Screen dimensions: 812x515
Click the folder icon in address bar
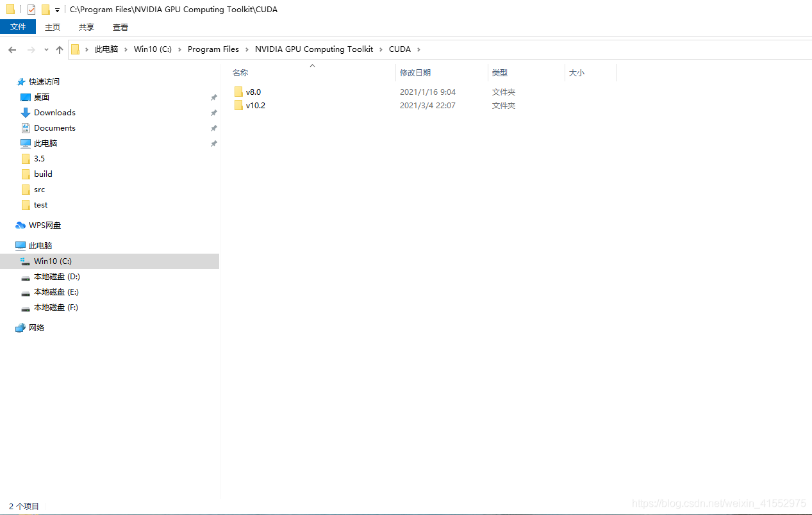click(76, 49)
